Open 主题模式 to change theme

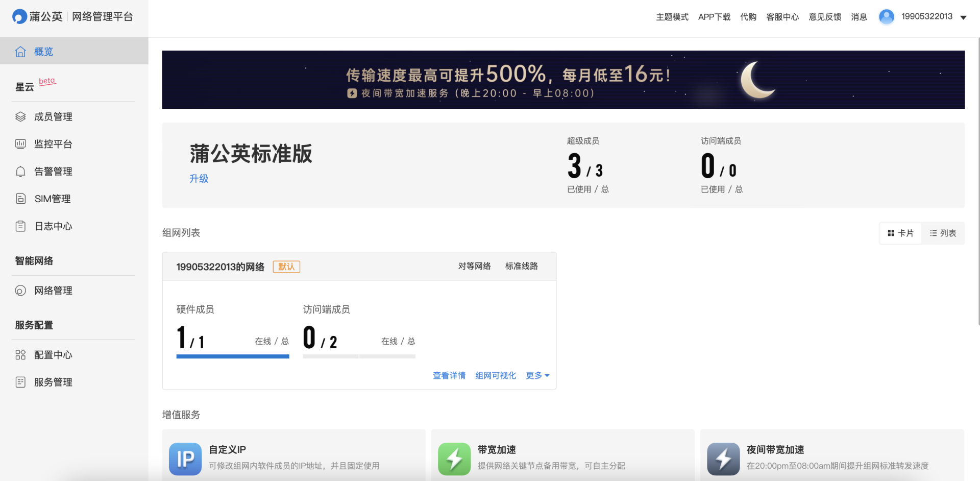coord(672,16)
